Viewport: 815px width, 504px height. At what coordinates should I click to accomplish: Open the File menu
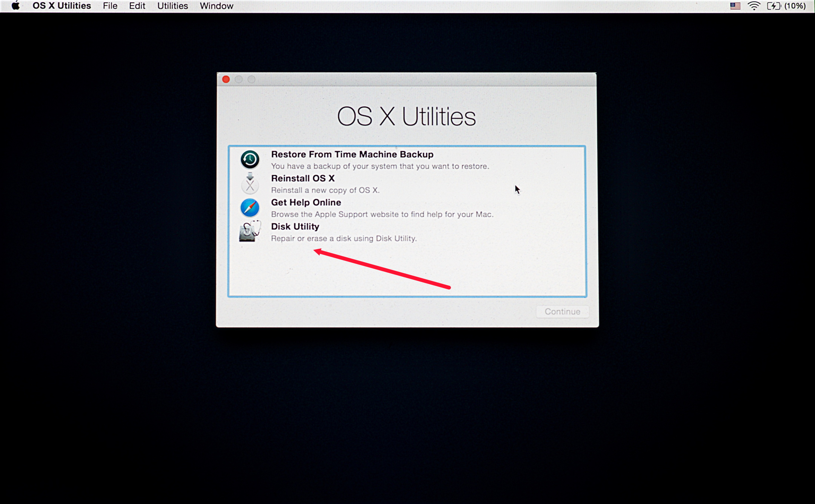110,6
